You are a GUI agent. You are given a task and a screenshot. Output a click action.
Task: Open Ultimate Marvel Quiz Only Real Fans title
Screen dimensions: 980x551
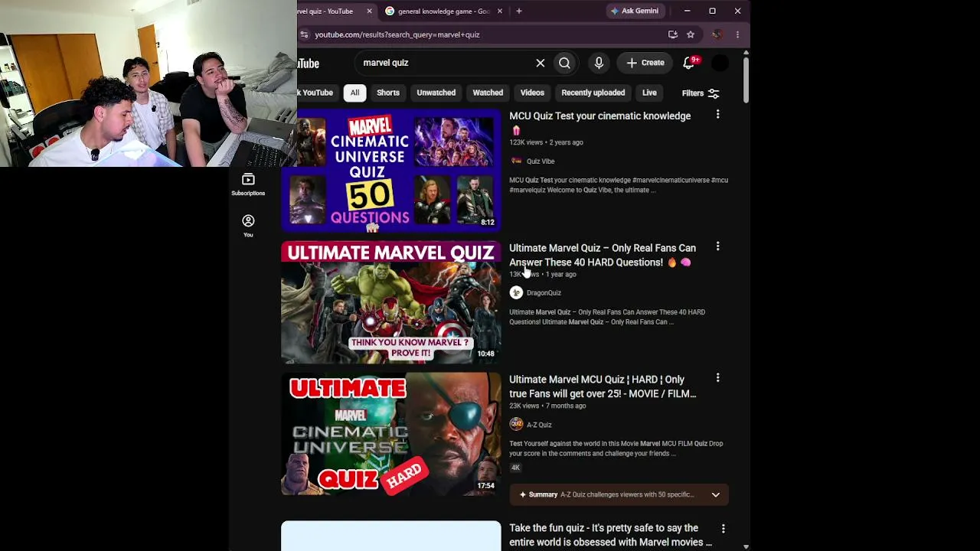[x=603, y=255]
